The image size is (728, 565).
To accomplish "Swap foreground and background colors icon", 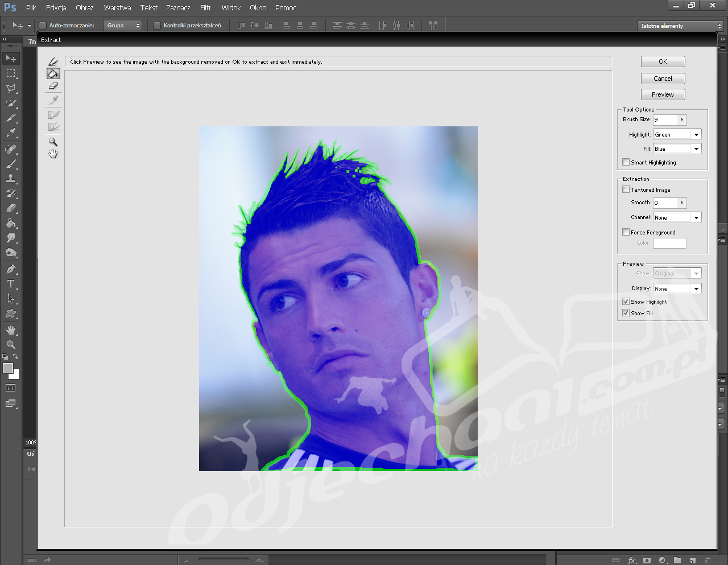I will click(16, 356).
